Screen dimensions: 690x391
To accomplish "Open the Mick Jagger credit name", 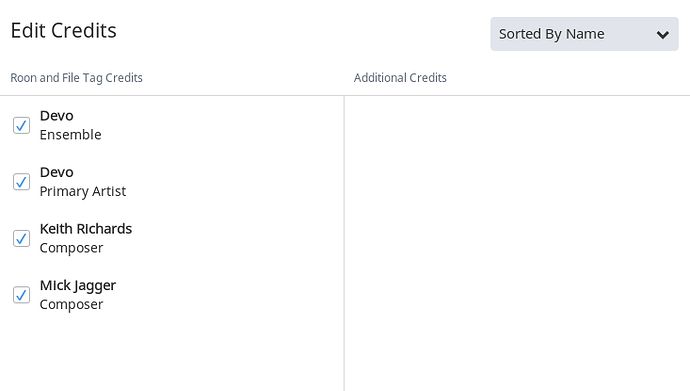I will 78,286.
